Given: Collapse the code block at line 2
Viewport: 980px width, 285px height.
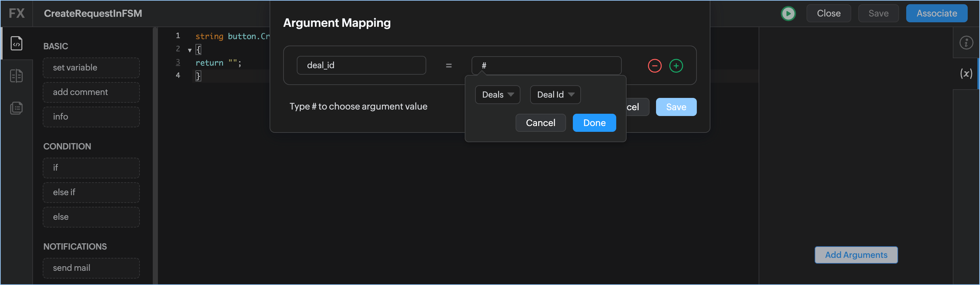Looking at the screenshot, I should pos(189,50).
